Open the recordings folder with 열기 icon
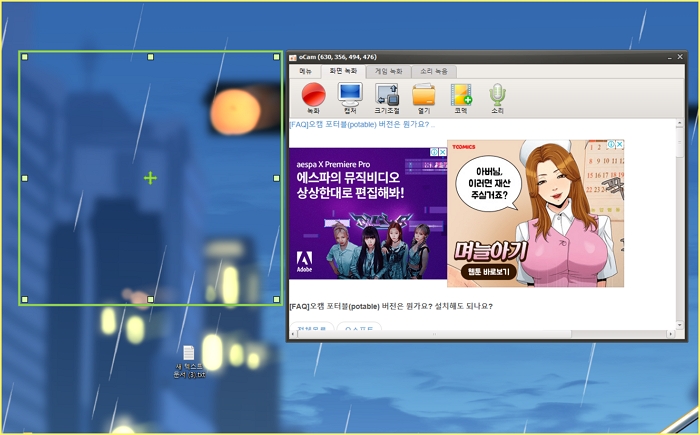 [x=424, y=97]
